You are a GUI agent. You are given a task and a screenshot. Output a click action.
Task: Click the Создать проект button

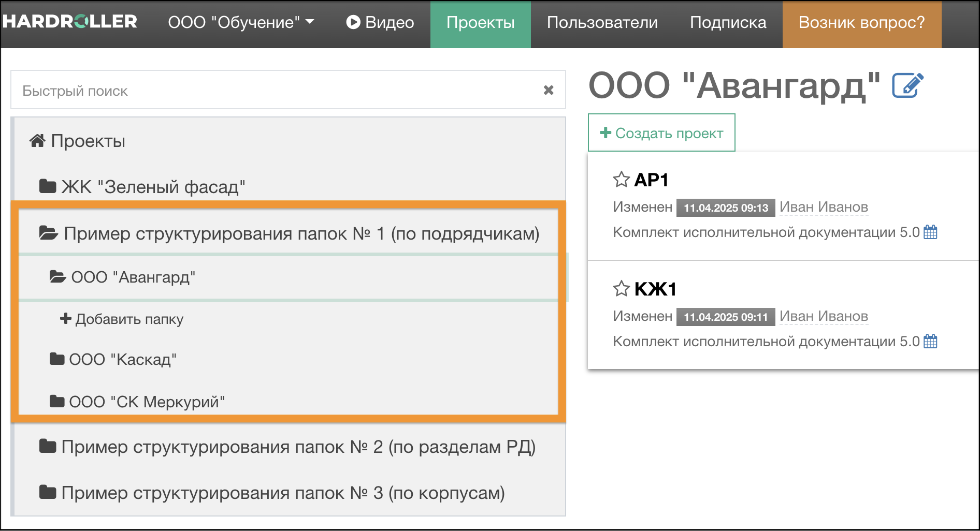661,133
